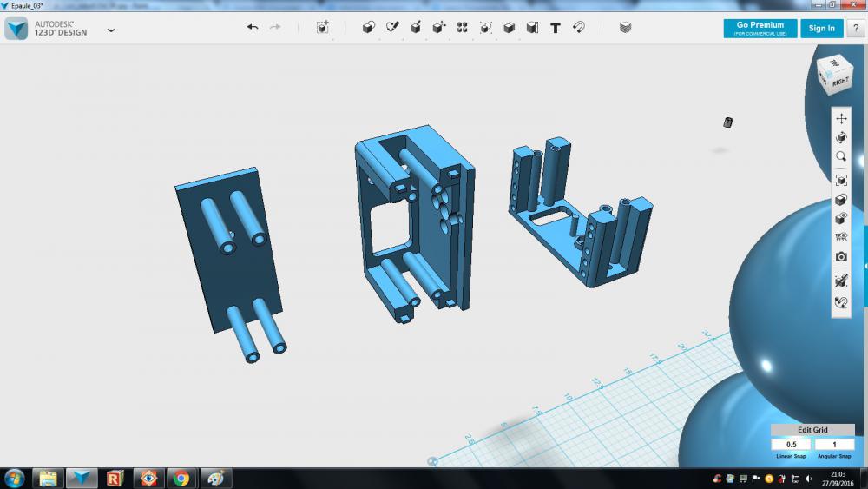Open the Grouping tool menu
Screen dimensions: 868x489
485,27
